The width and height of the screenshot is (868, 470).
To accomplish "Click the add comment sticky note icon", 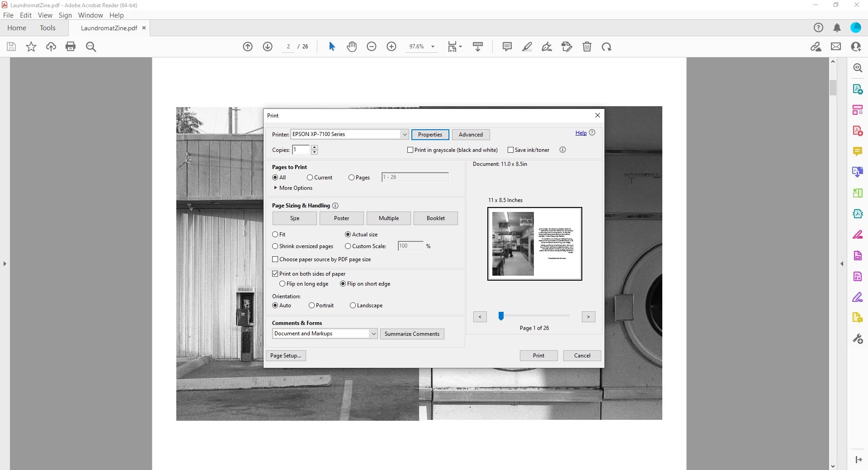I will (507, 47).
